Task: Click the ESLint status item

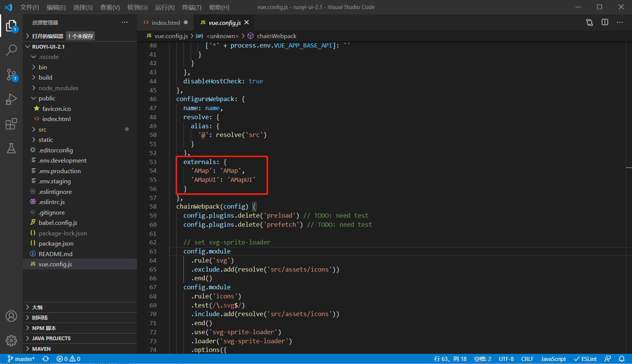Action: 585,359
